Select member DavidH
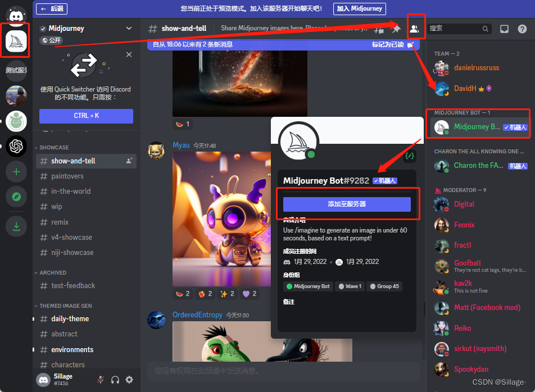 (479, 89)
